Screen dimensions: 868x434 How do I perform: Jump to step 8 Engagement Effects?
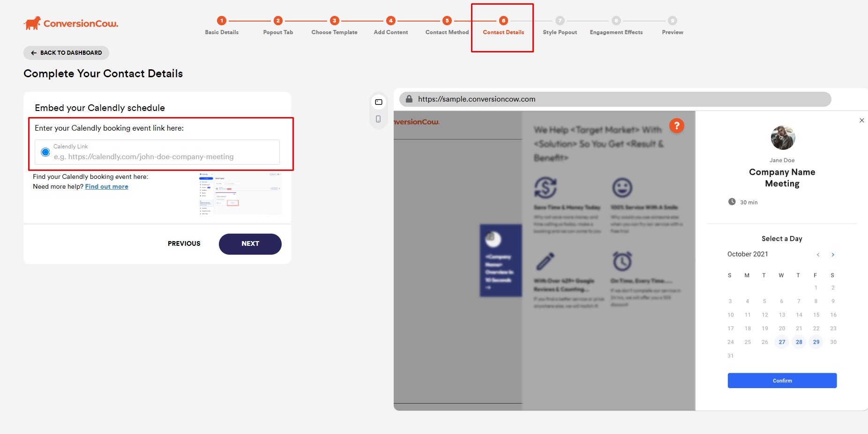click(x=616, y=26)
